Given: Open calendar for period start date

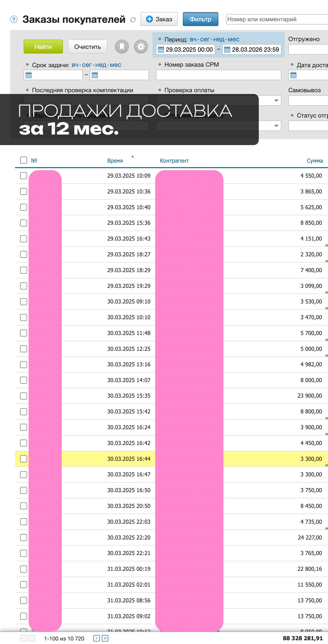Looking at the screenshot, I should pyautogui.click(x=161, y=50).
